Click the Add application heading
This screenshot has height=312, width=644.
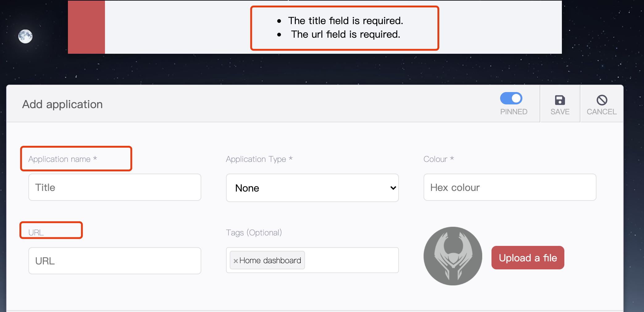click(x=62, y=104)
